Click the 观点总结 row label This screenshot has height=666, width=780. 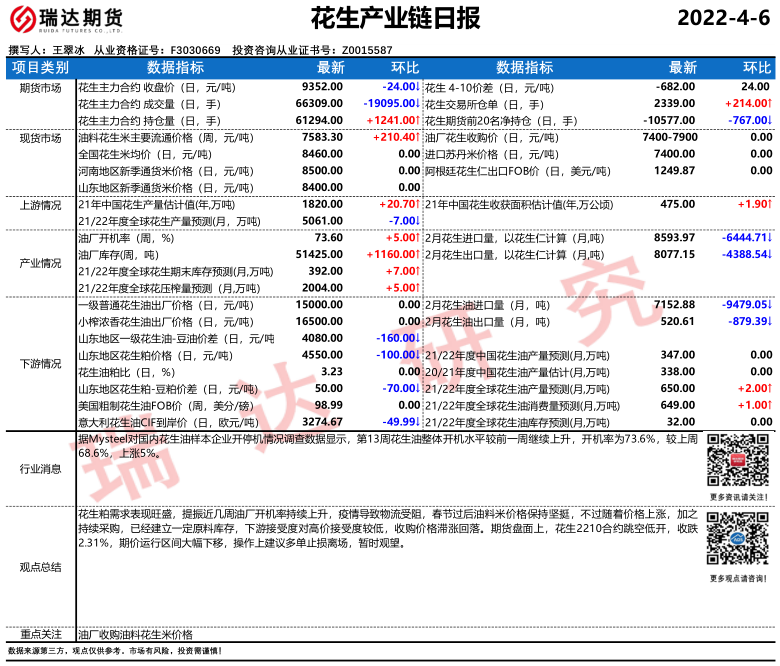tap(40, 566)
